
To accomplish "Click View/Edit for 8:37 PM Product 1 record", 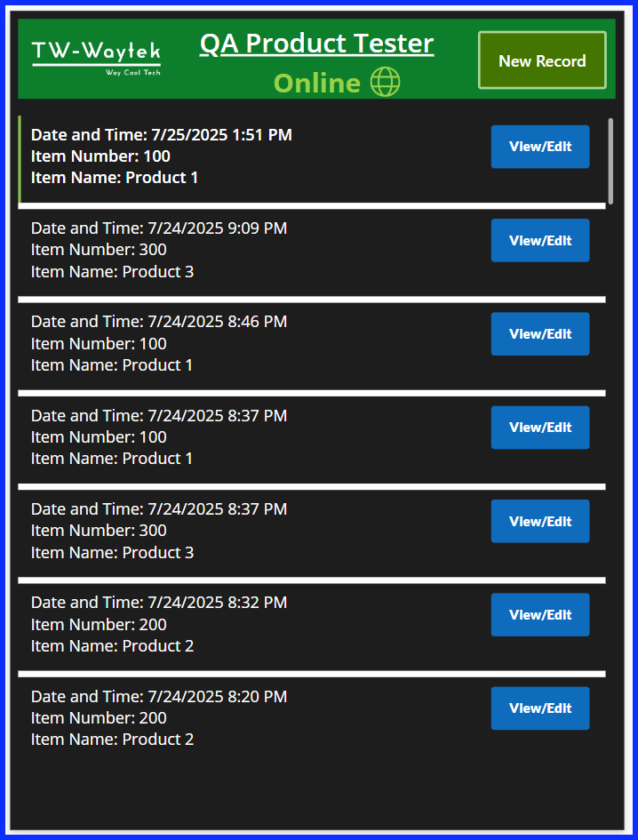I will [x=540, y=428].
